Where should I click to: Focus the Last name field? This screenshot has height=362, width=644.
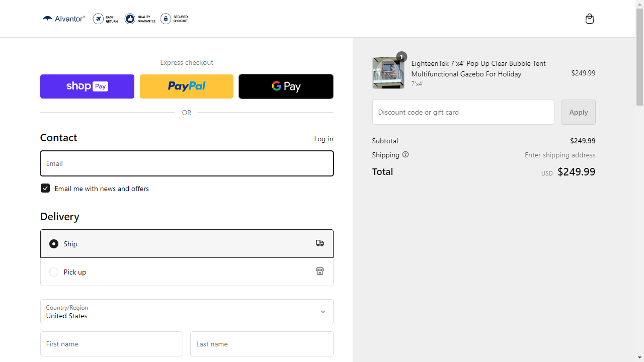(262, 344)
